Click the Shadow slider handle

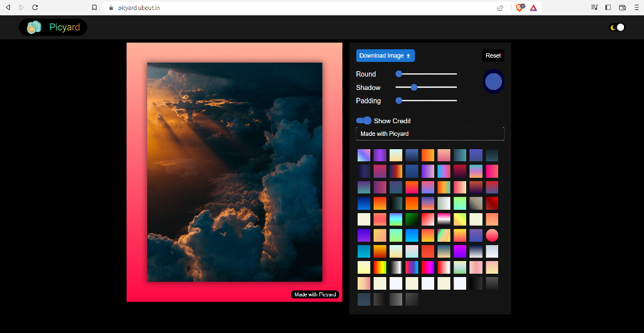pos(414,87)
